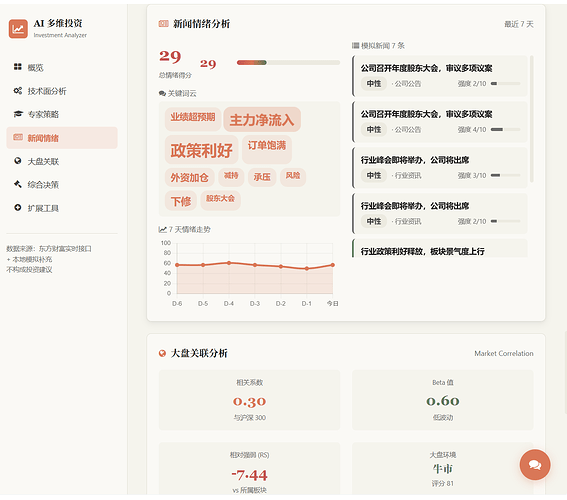
Task: Click the list icon beside 模拟新闻 7 条
Action: pos(355,46)
